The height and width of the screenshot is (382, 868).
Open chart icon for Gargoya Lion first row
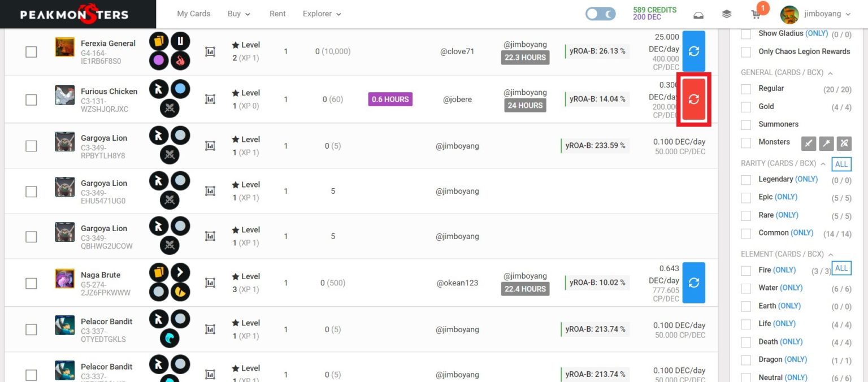tap(210, 146)
